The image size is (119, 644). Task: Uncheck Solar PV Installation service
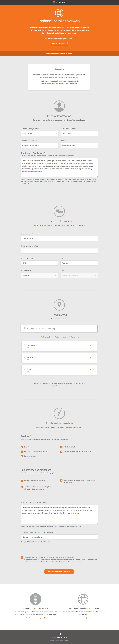(61, 447)
